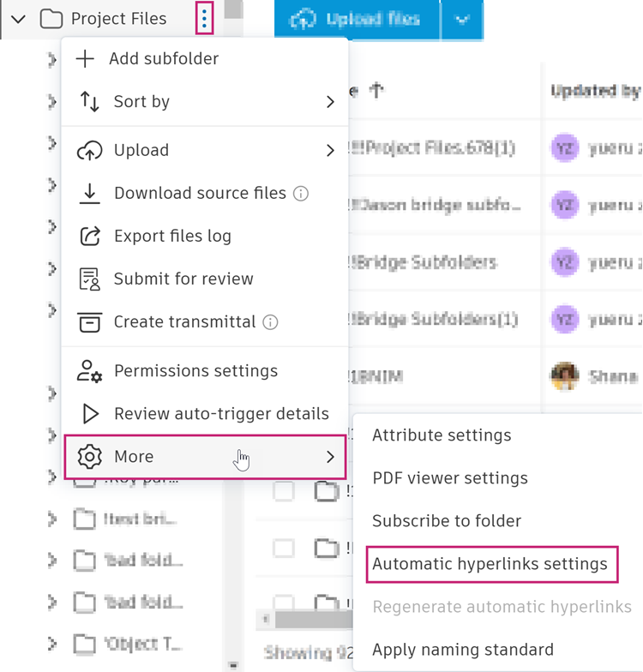The width and height of the screenshot is (643, 672).
Task: Click the Export files log icon
Action: point(89,236)
